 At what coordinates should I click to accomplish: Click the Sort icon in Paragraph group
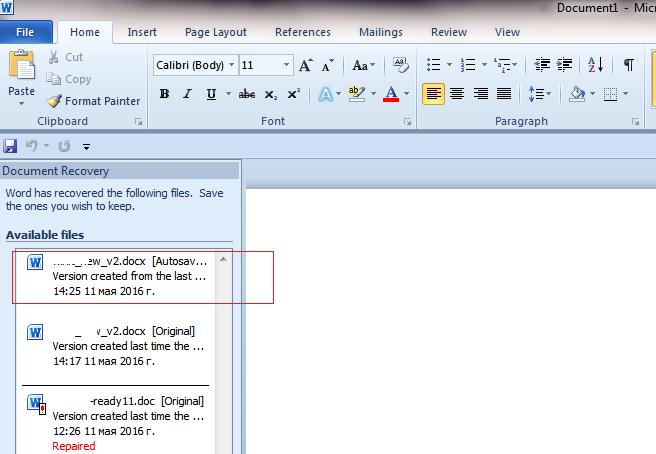pos(596,66)
